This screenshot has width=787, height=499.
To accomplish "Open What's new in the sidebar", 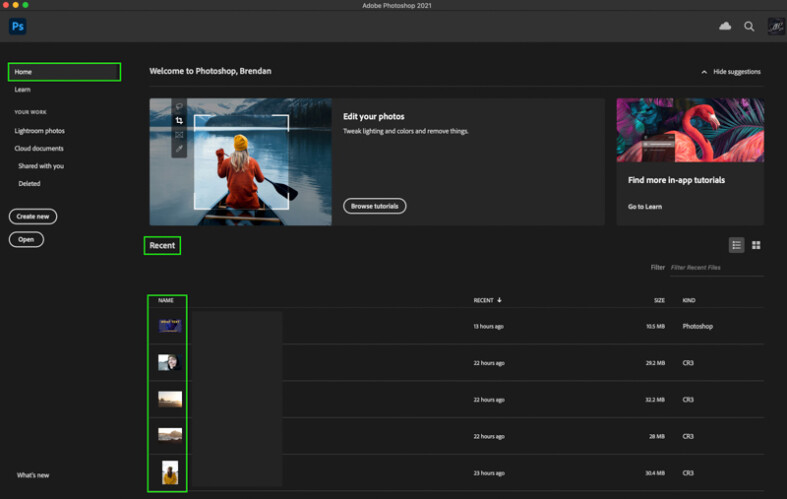I will click(33, 475).
